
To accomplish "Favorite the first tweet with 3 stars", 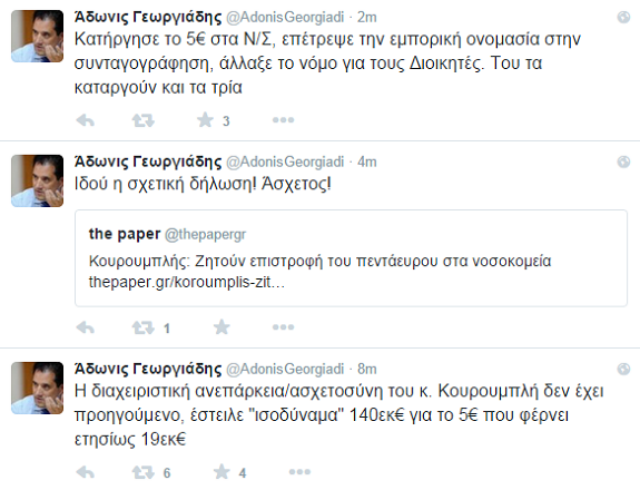I will point(205,120).
